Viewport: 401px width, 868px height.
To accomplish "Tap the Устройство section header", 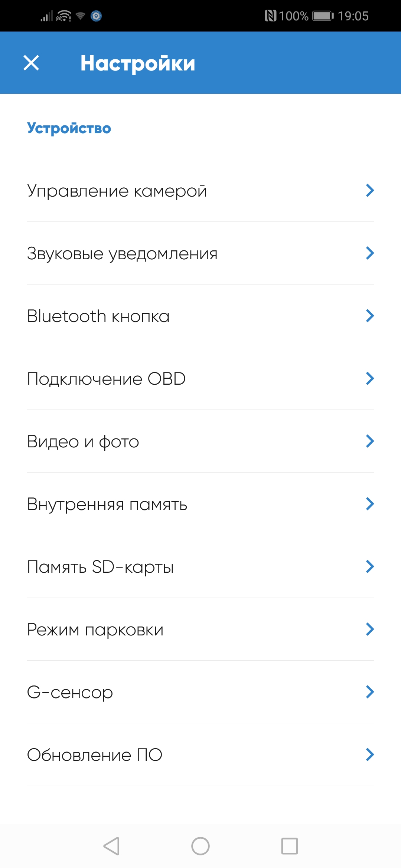I will 69,128.
